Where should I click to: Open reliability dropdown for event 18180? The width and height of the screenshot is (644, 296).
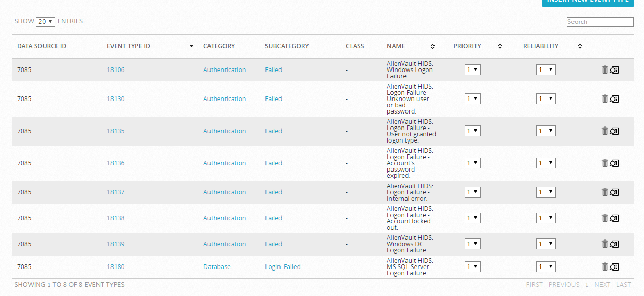[546, 266]
